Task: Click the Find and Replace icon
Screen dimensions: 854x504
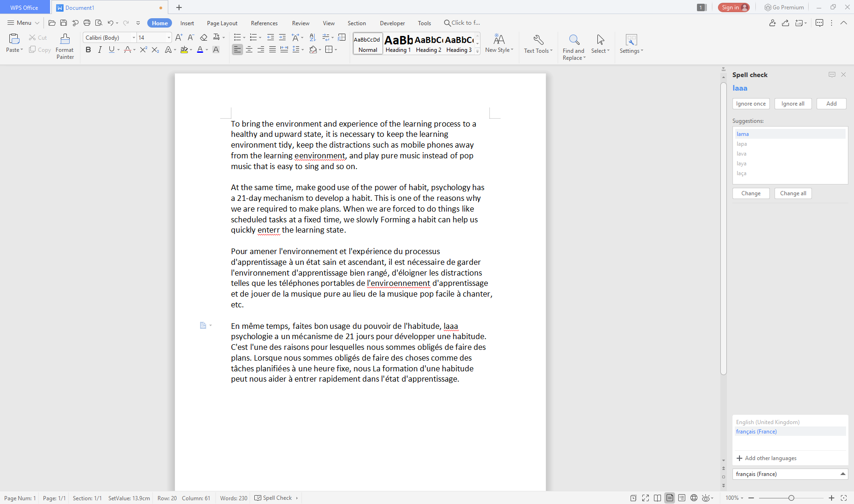Action: (574, 40)
